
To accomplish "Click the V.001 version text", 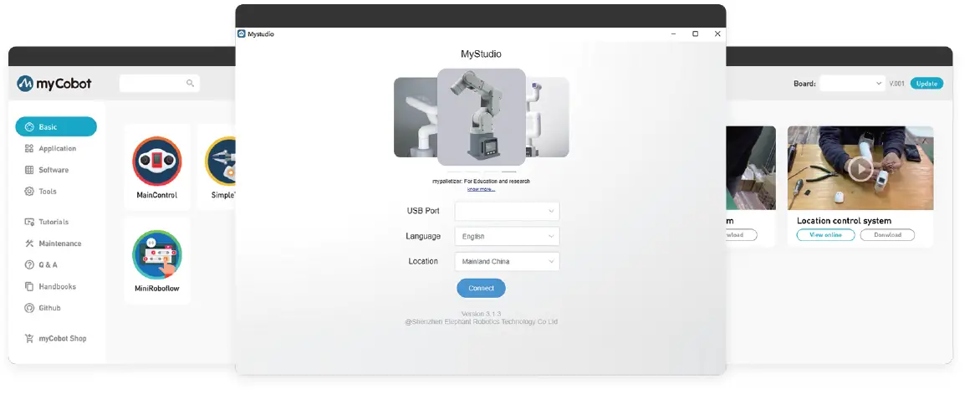I will pyautogui.click(x=896, y=83).
